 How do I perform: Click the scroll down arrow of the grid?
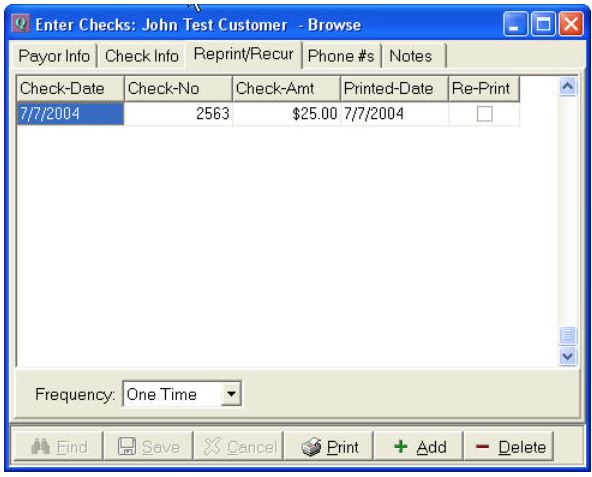tap(568, 356)
